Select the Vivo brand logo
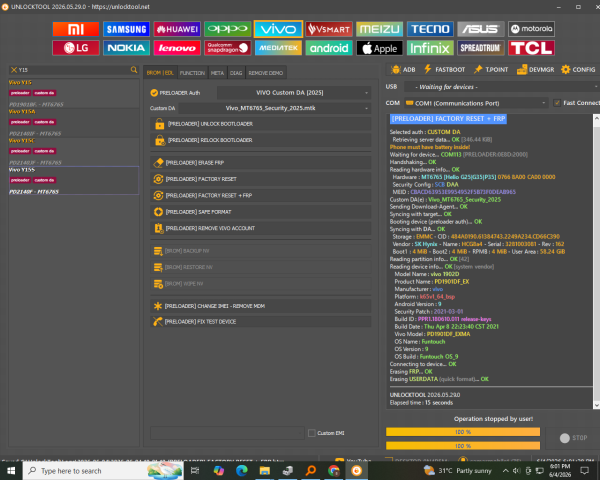Screen dimensions: 600x480 278,29
